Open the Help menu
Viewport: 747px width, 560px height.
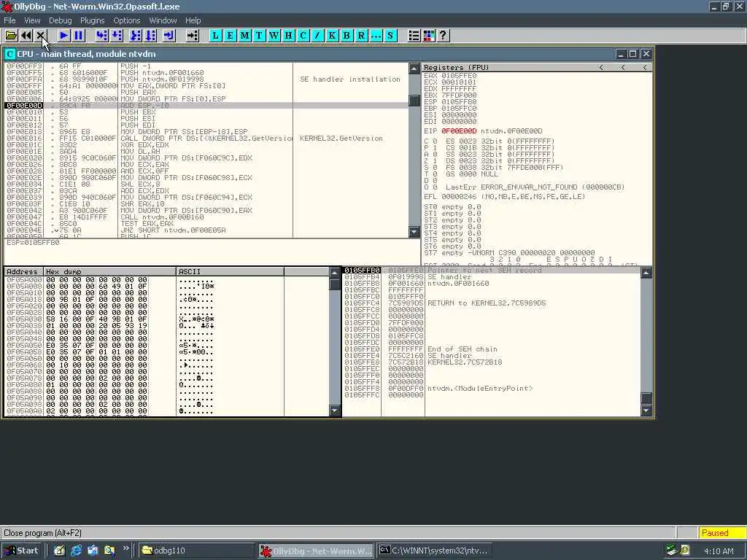coord(193,20)
